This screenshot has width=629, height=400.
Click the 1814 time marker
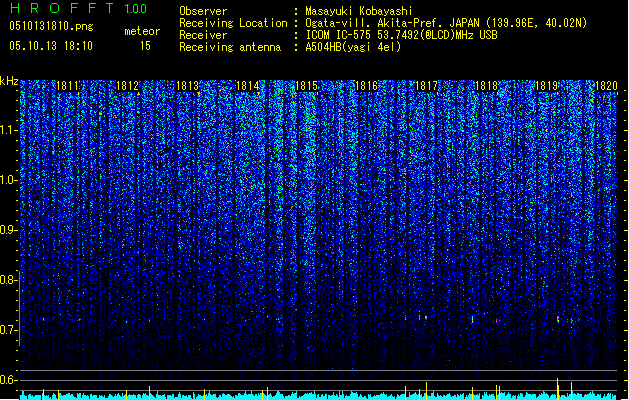tap(248, 86)
